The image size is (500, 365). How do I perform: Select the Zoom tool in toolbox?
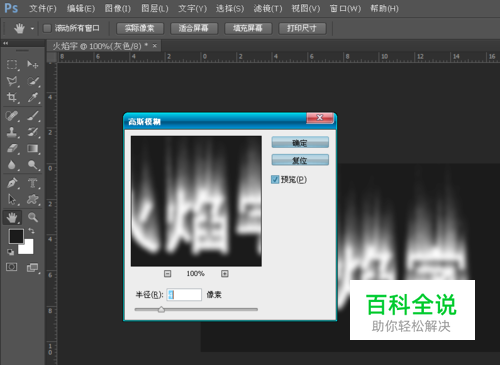33,217
